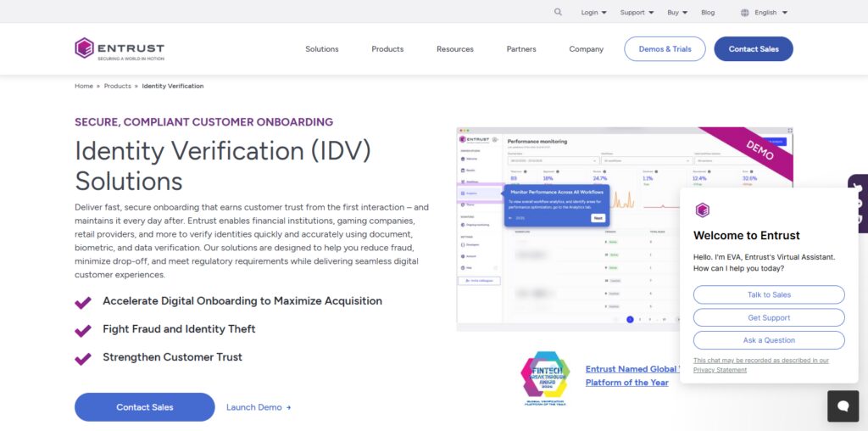Open the Login dropdown

593,12
